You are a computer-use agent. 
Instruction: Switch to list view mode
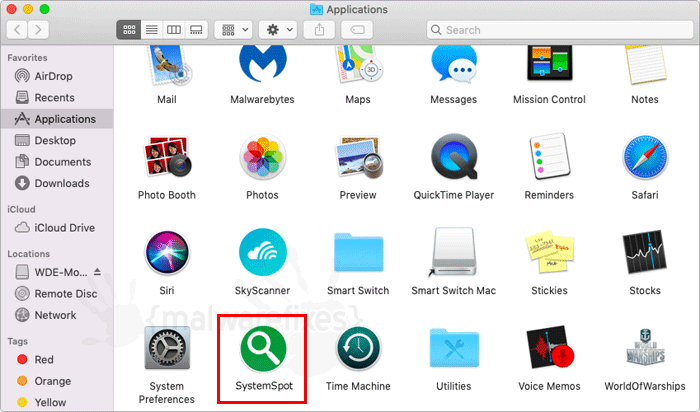pos(152,30)
